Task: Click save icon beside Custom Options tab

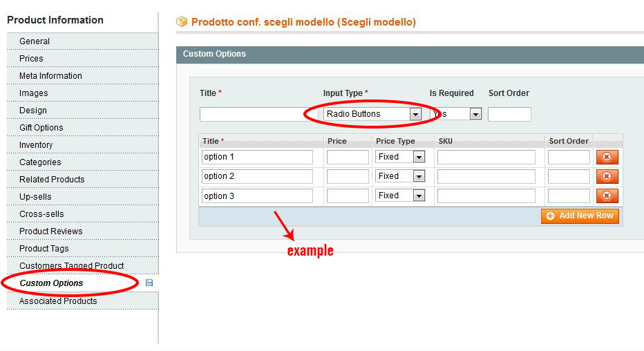Action: click(149, 283)
